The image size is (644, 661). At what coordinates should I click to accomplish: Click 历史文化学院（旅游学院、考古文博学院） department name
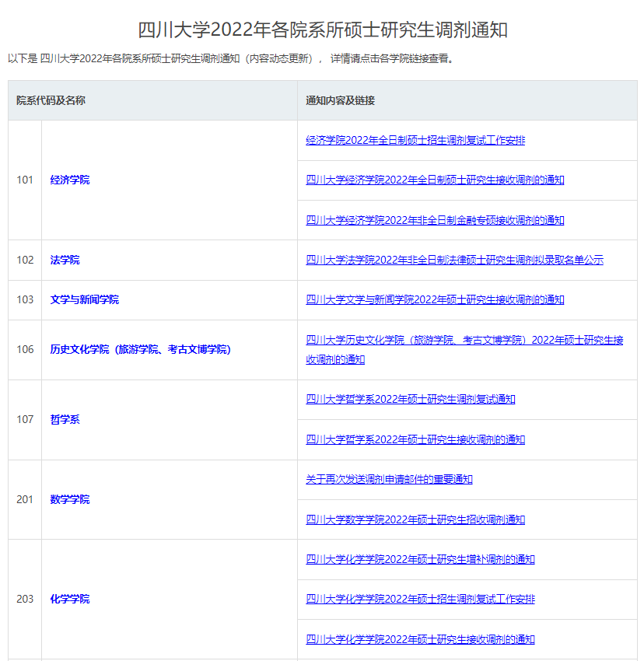click(x=140, y=349)
